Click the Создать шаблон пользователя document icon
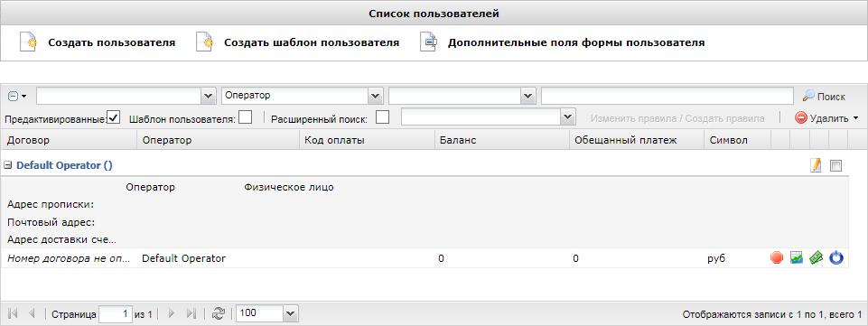 coord(204,42)
